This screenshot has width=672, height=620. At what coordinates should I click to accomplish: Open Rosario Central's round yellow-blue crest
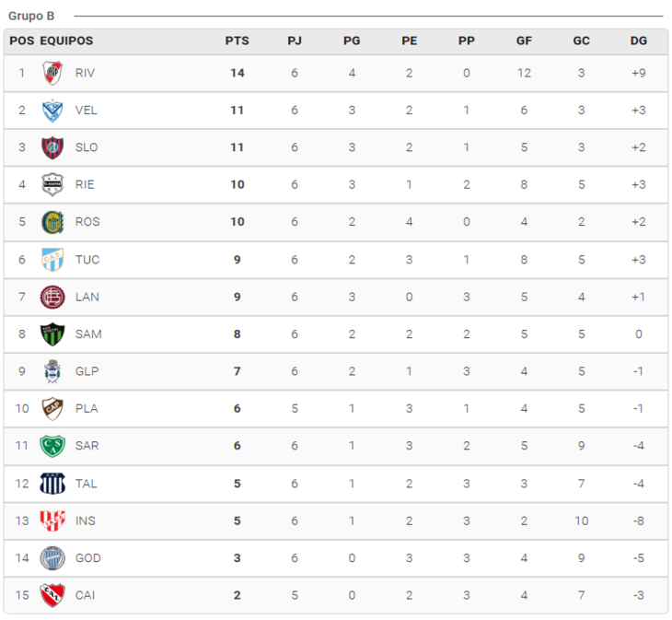point(52,222)
